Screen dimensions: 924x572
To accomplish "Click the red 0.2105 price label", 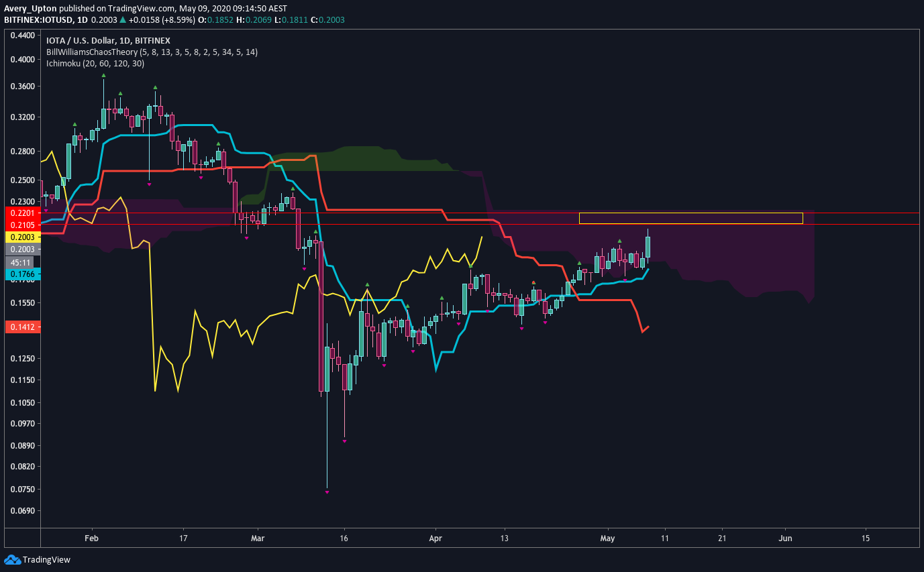I will tap(22, 224).
